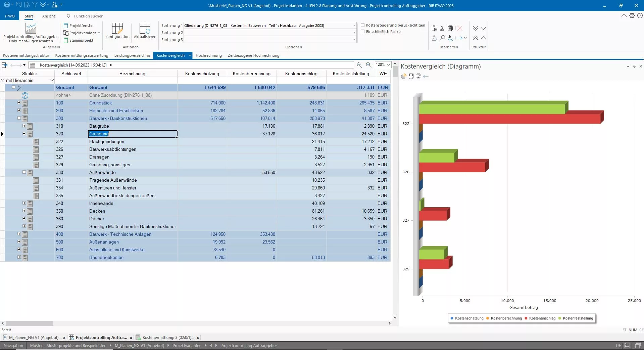The image size is (644, 350).
Task: Switch to the Hochrechnung tab
Action: tap(209, 55)
